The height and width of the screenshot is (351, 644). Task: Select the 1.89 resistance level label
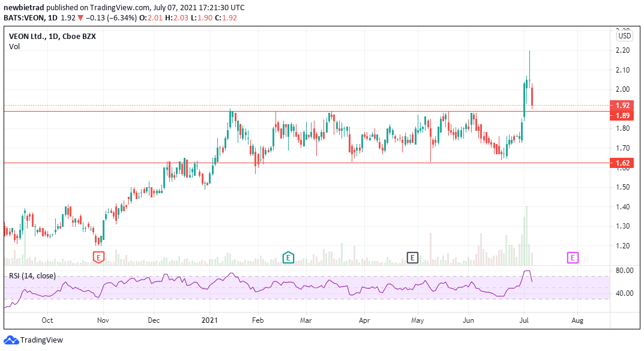622,115
